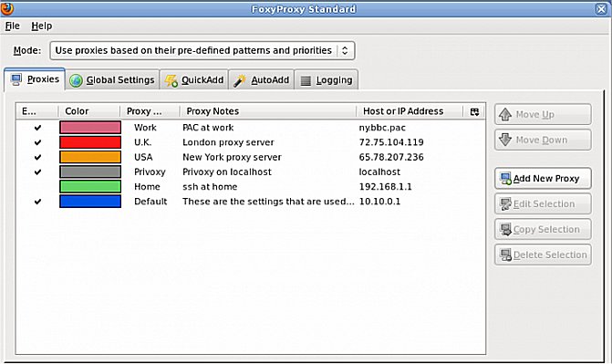Select the Proxies tab
The image size is (612, 364).
pyautogui.click(x=35, y=79)
